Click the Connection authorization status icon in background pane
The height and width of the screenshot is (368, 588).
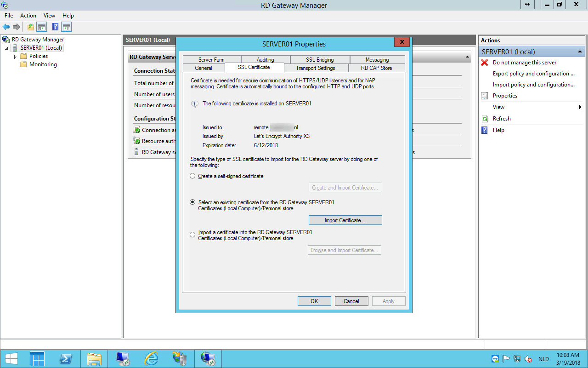[x=137, y=130]
